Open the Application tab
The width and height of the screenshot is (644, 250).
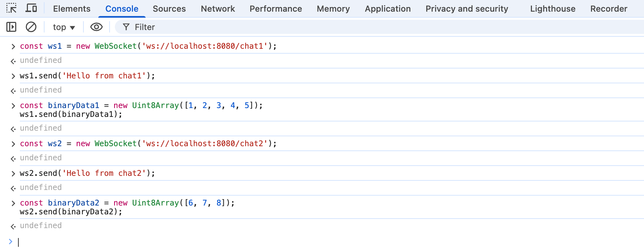click(x=388, y=9)
